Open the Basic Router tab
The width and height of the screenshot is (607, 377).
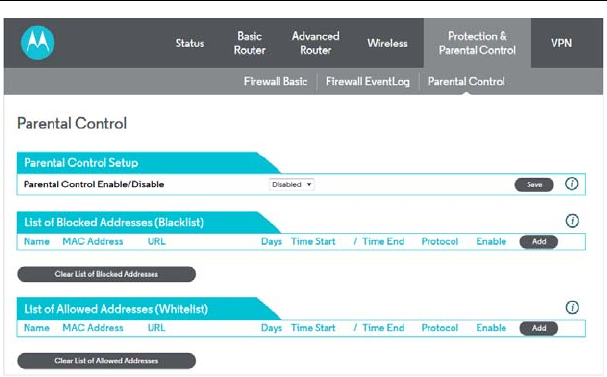(249, 43)
